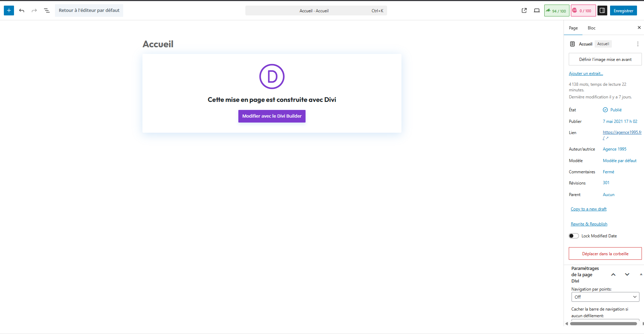Open the agence1995.fr page link
Viewport: 644px width, 334px height.
[x=622, y=135]
